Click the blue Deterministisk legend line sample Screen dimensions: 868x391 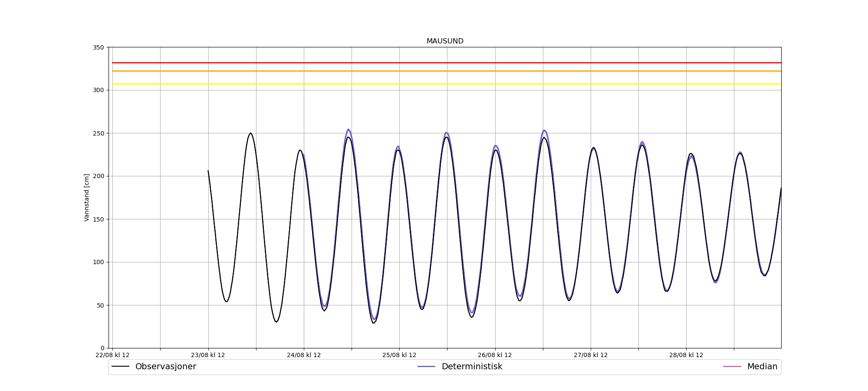pyautogui.click(x=427, y=367)
